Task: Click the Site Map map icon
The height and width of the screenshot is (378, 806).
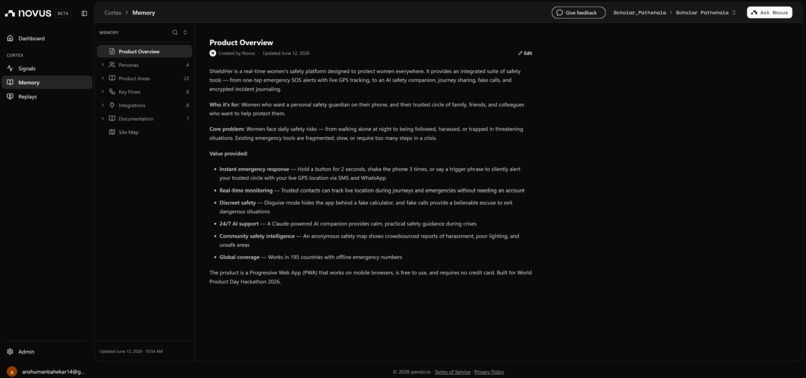Action: tap(112, 132)
